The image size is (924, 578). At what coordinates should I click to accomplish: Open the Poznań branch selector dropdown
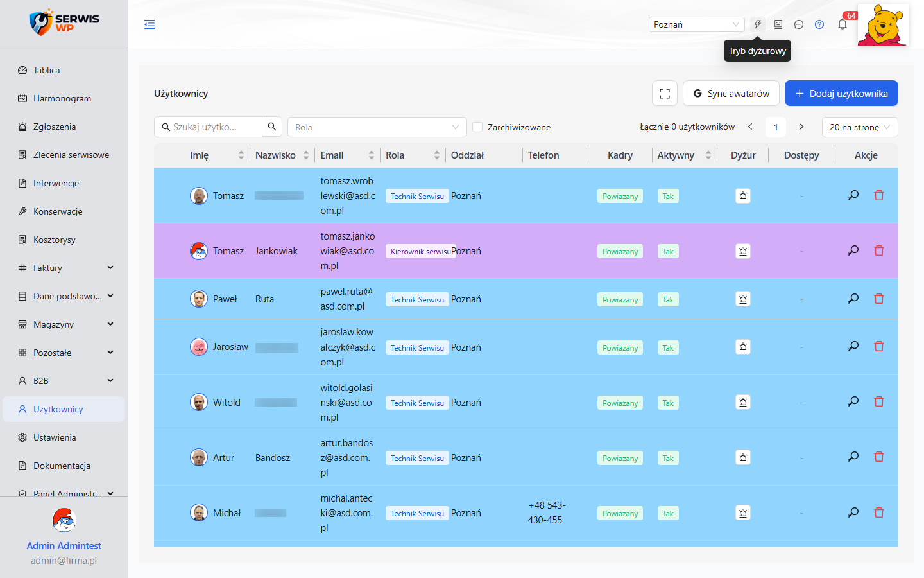tap(697, 24)
